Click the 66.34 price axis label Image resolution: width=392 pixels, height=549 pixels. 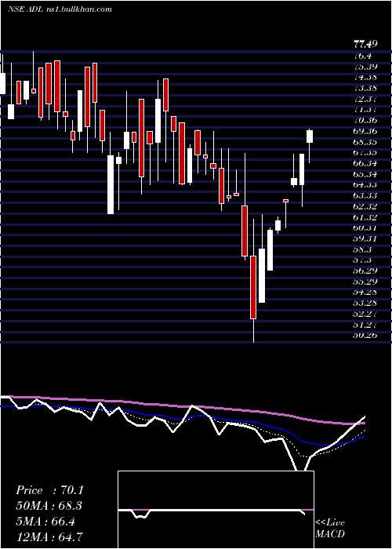click(365, 163)
